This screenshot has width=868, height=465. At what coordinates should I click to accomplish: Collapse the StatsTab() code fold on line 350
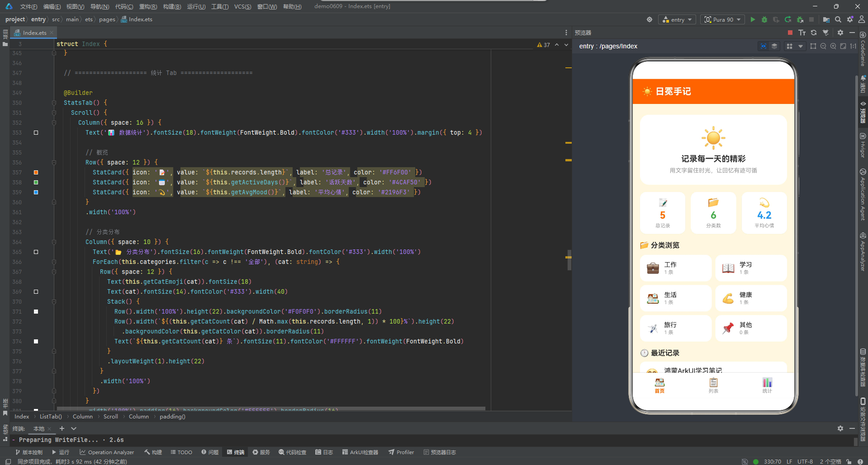54,103
